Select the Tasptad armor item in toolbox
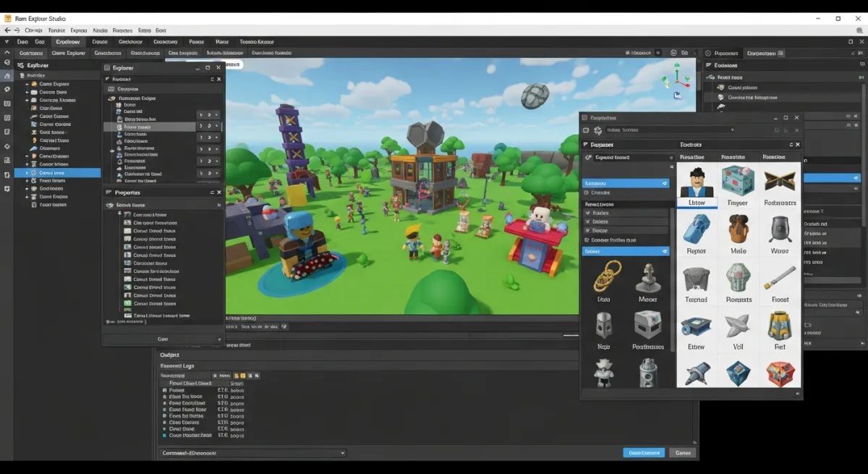 (x=696, y=278)
